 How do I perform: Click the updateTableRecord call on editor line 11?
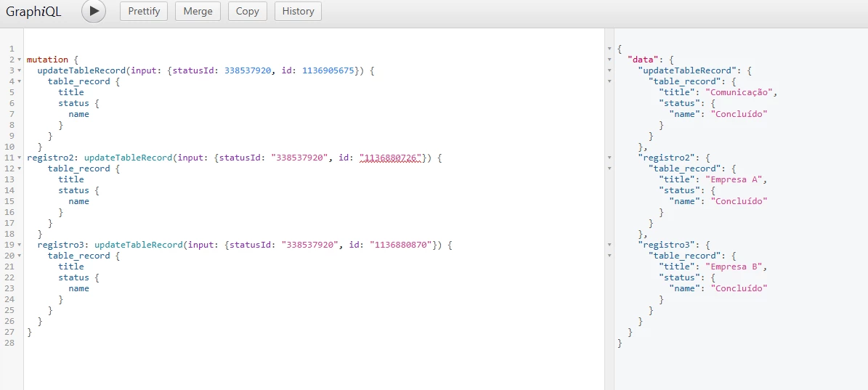pyautogui.click(x=129, y=158)
